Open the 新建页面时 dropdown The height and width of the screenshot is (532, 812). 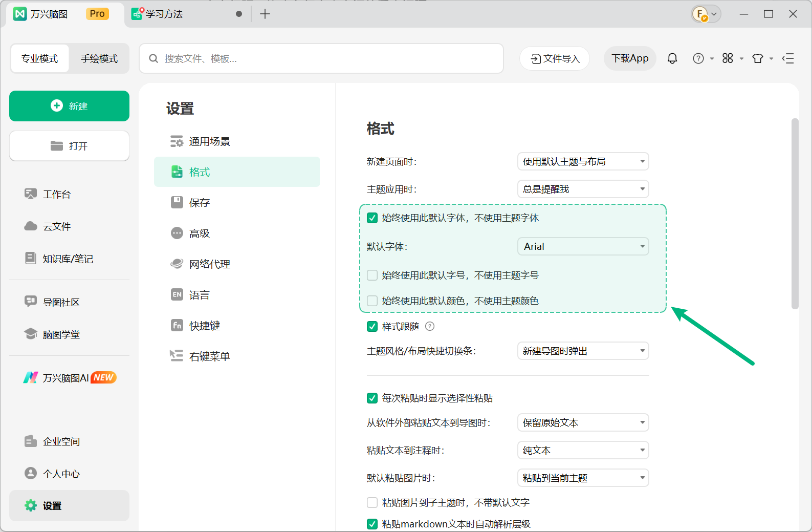pos(583,161)
